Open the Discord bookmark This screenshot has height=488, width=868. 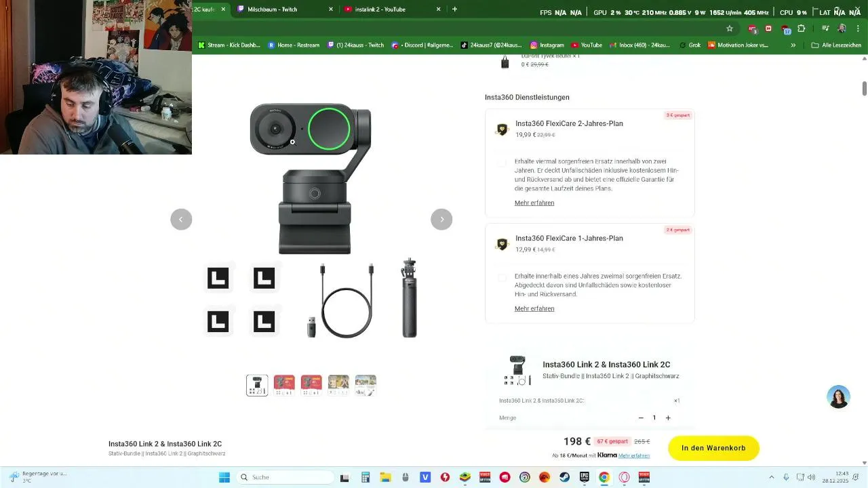tap(422, 45)
